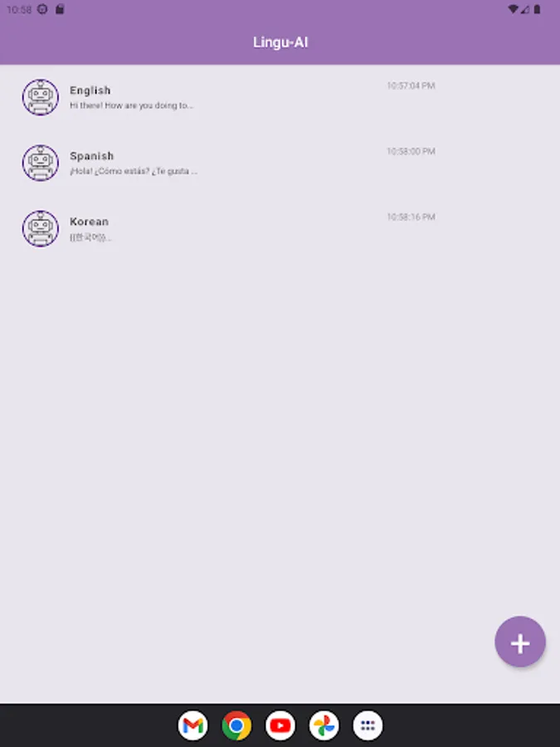This screenshot has width=560, height=747.
Task: Select the '¡Hola! ¿Cómo estás?' message preview
Action: [x=134, y=171]
